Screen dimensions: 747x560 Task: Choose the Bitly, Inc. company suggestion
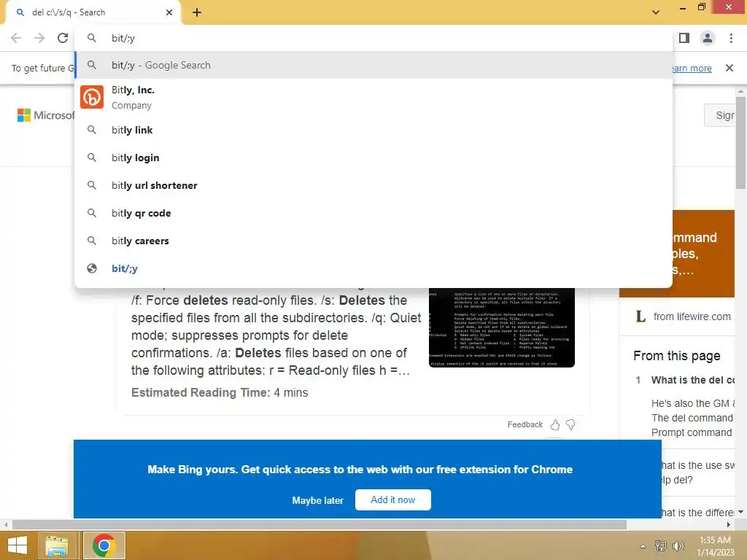[x=373, y=98]
